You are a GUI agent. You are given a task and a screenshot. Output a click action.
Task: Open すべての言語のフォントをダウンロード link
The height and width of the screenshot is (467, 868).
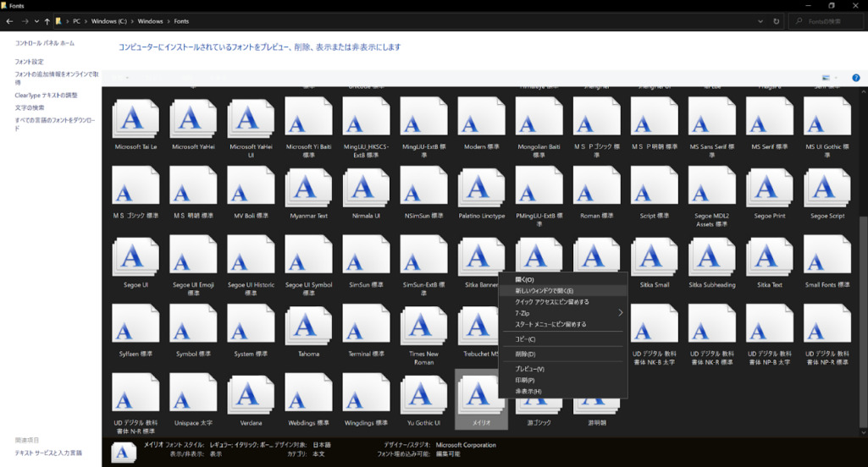(55, 124)
